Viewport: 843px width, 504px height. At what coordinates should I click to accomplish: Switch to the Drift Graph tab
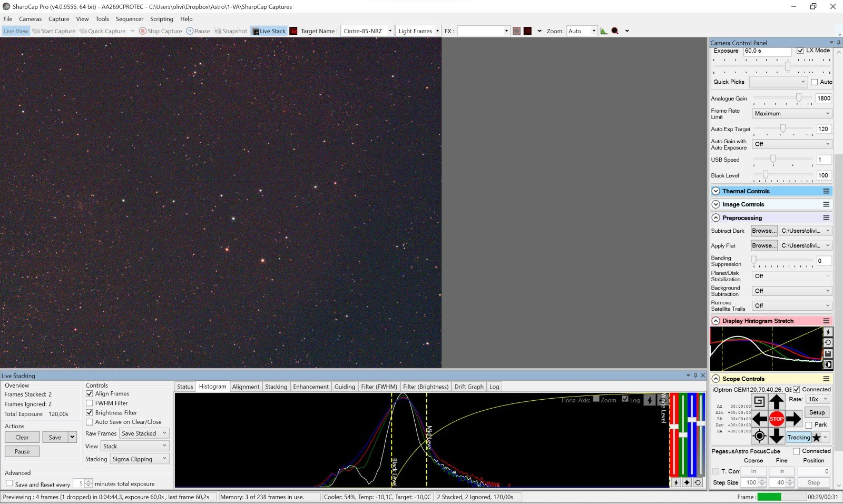(x=468, y=387)
